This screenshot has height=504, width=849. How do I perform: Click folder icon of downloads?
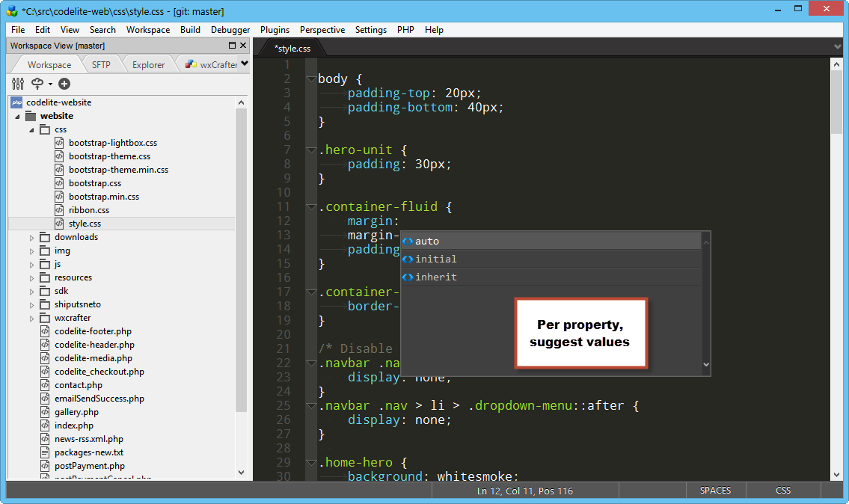click(x=45, y=237)
